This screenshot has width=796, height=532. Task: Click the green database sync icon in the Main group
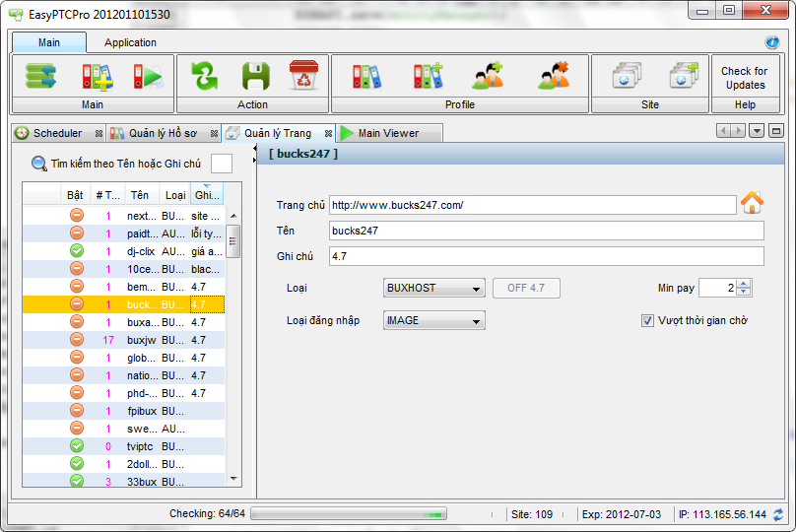click(x=40, y=76)
